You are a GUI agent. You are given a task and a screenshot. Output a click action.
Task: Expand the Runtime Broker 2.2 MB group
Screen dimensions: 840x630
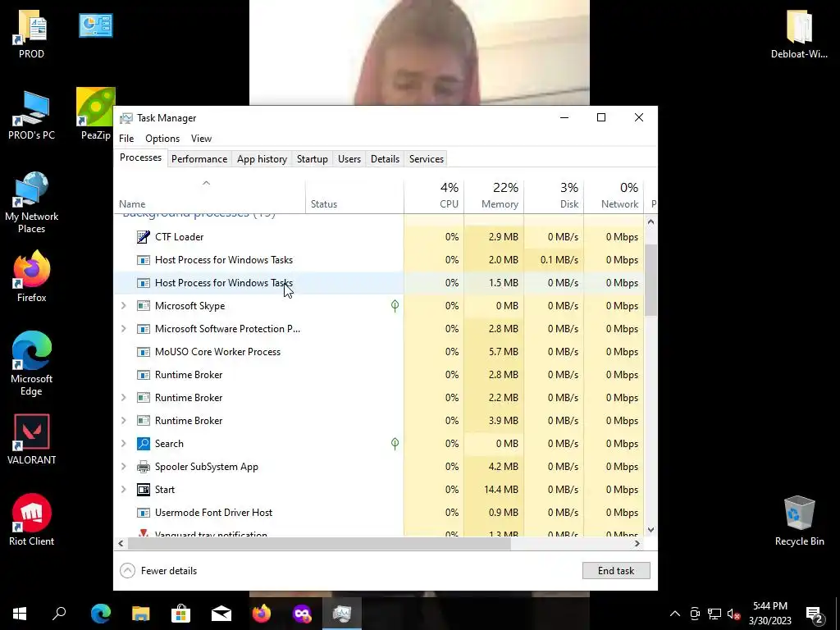123,398
